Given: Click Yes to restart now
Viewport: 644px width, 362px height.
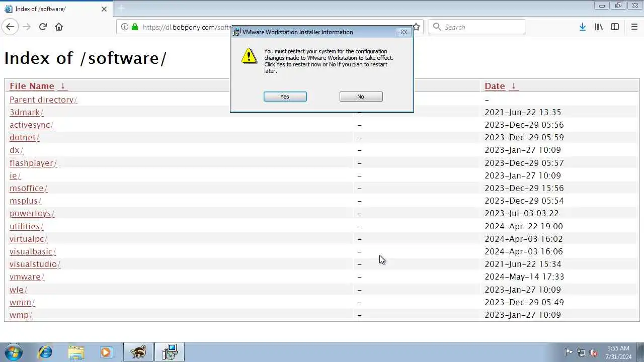Looking at the screenshot, I should pyautogui.click(x=285, y=97).
